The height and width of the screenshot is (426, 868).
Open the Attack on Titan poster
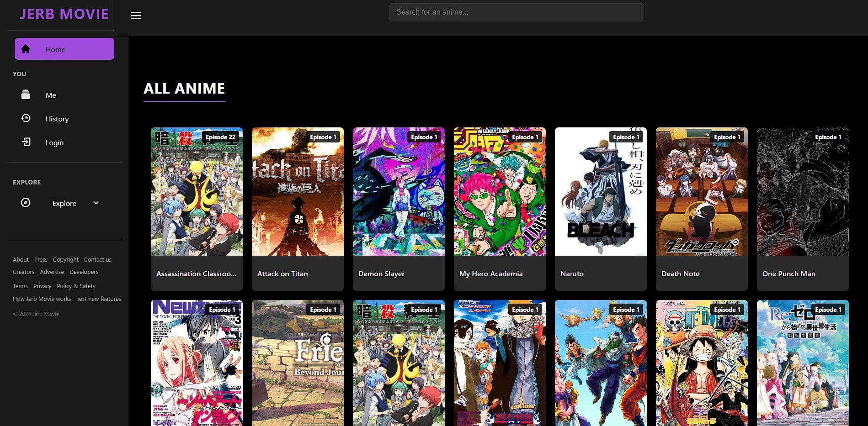298,192
